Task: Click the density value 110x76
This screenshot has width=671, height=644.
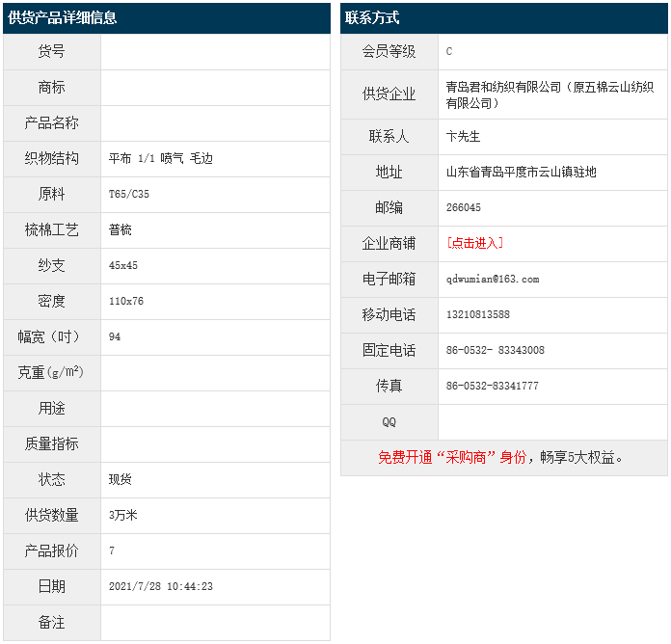Action: [x=126, y=301]
